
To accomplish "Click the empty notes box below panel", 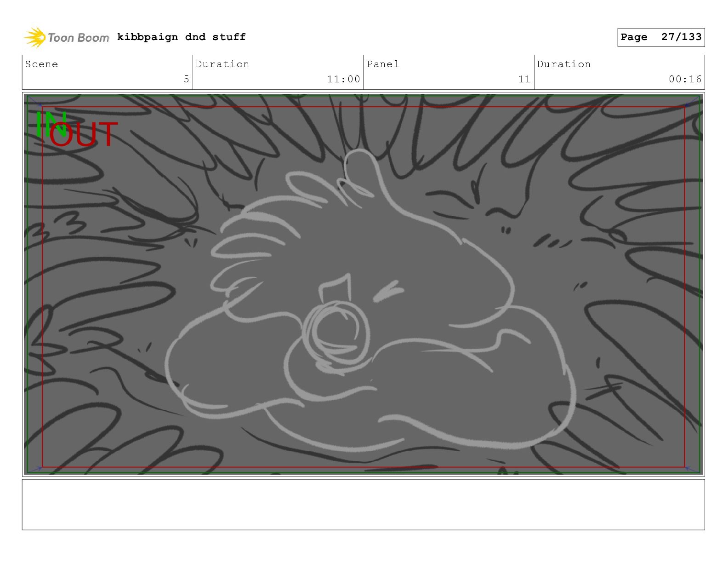I will click(363, 505).
